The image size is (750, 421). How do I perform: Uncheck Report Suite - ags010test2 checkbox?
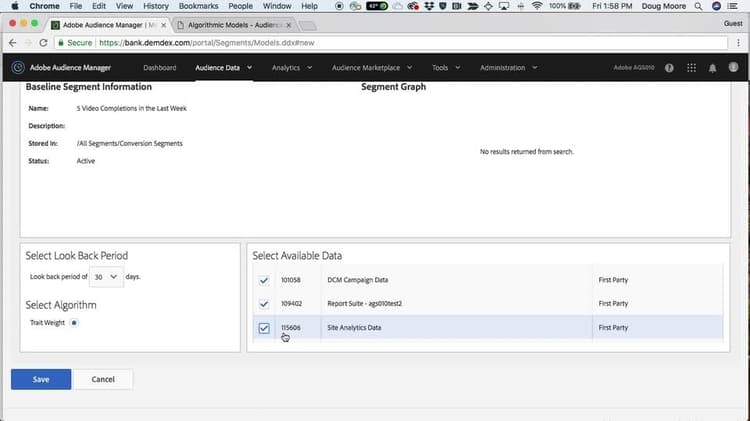tap(264, 304)
